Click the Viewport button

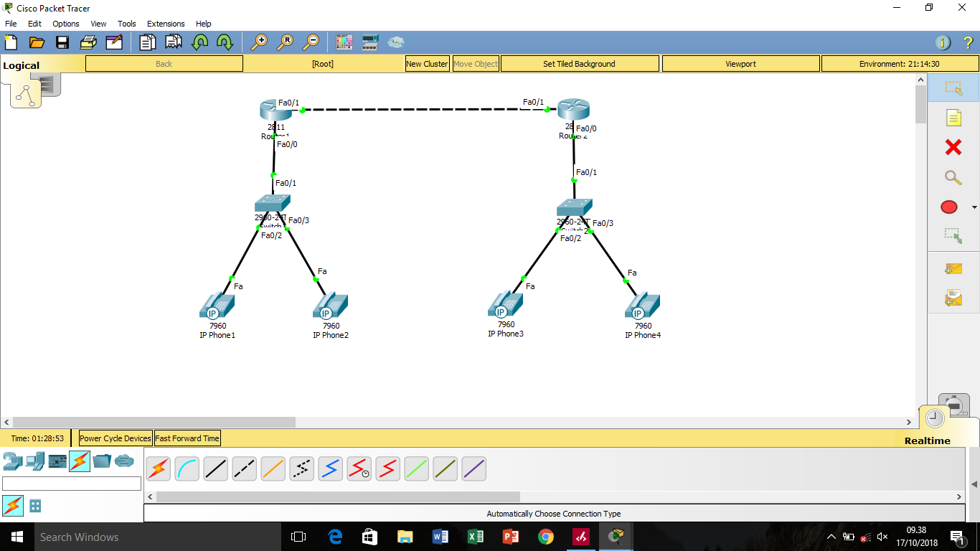741,64
